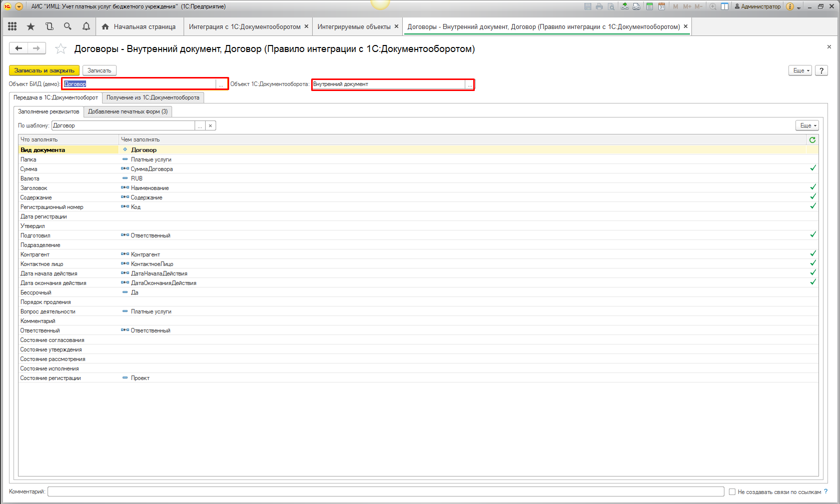This screenshot has width=840, height=504.
Task: Open 'Добавление печатных форм (3)' tab
Action: (128, 111)
